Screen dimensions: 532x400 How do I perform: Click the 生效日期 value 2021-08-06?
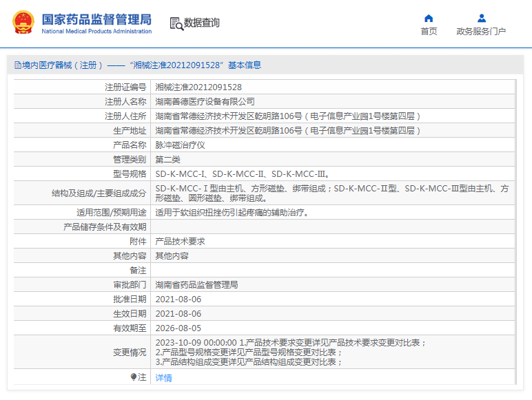(x=178, y=314)
